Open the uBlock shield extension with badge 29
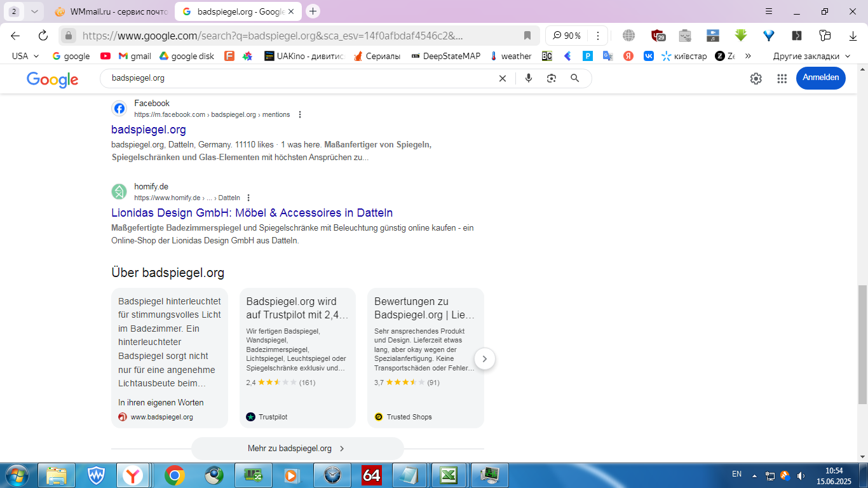Screen dimensions: 868x488 658,36
